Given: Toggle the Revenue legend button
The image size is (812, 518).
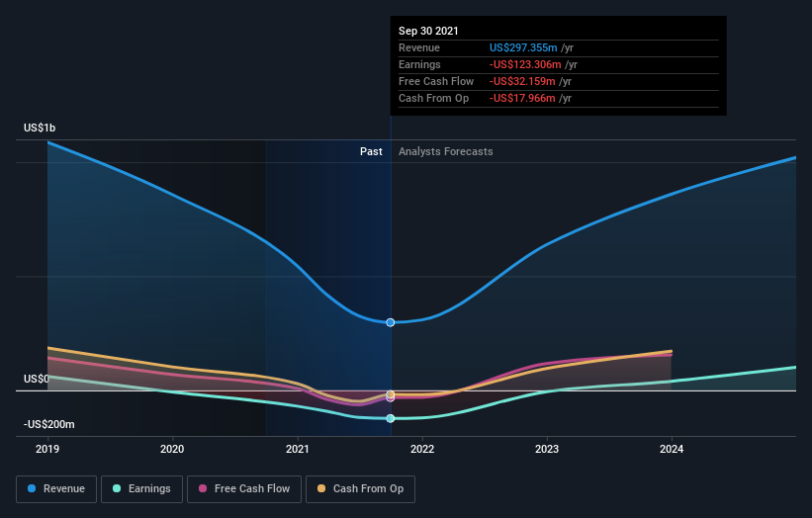Looking at the screenshot, I should [x=56, y=489].
